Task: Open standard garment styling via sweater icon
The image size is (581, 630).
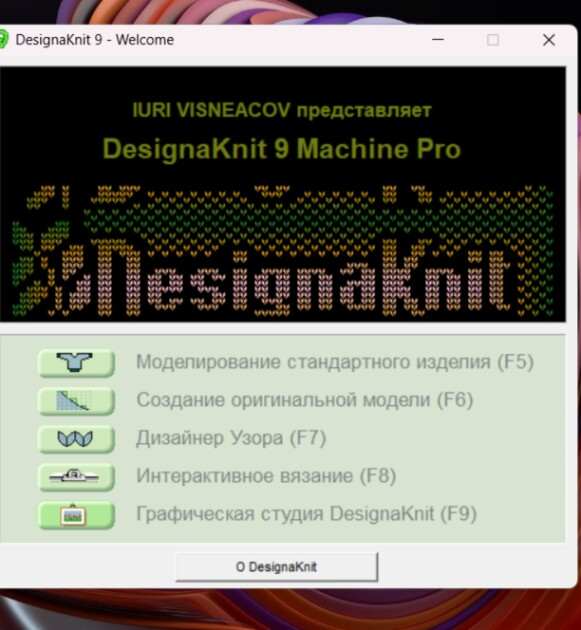Action: (x=76, y=363)
